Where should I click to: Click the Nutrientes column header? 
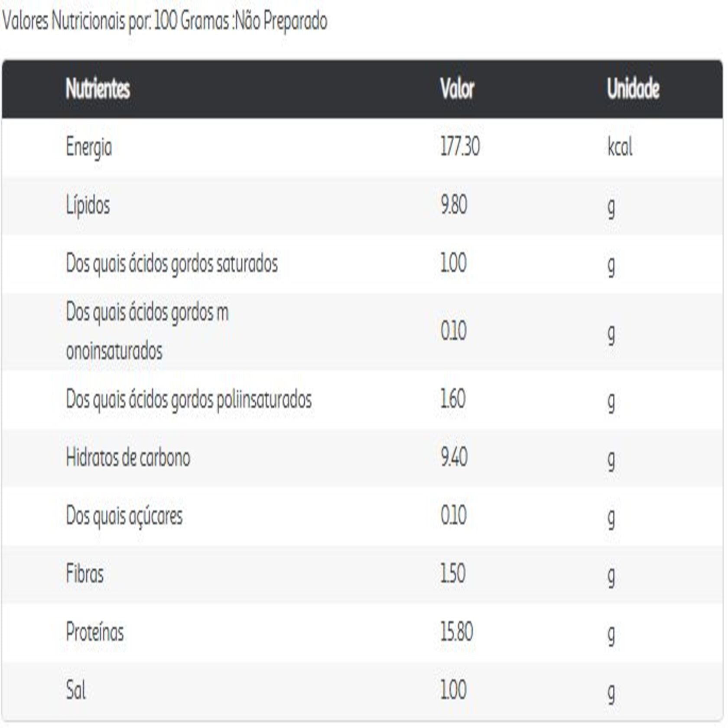tap(97, 89)
